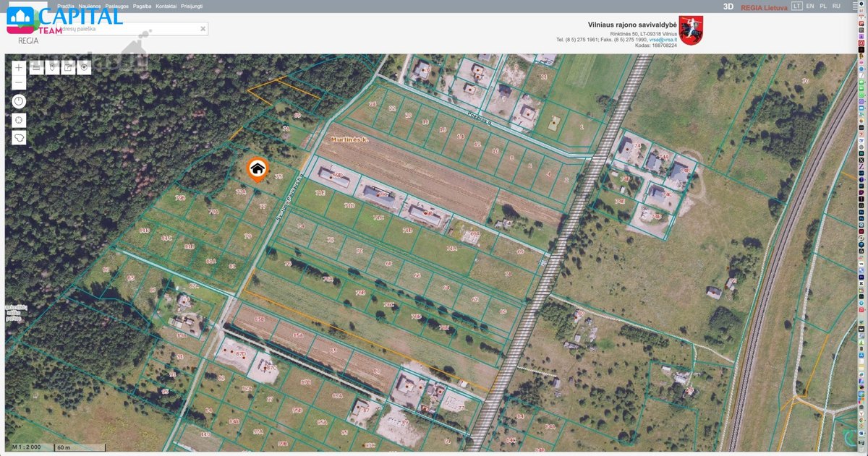Click plot label 71D

(x=350, y=205)
